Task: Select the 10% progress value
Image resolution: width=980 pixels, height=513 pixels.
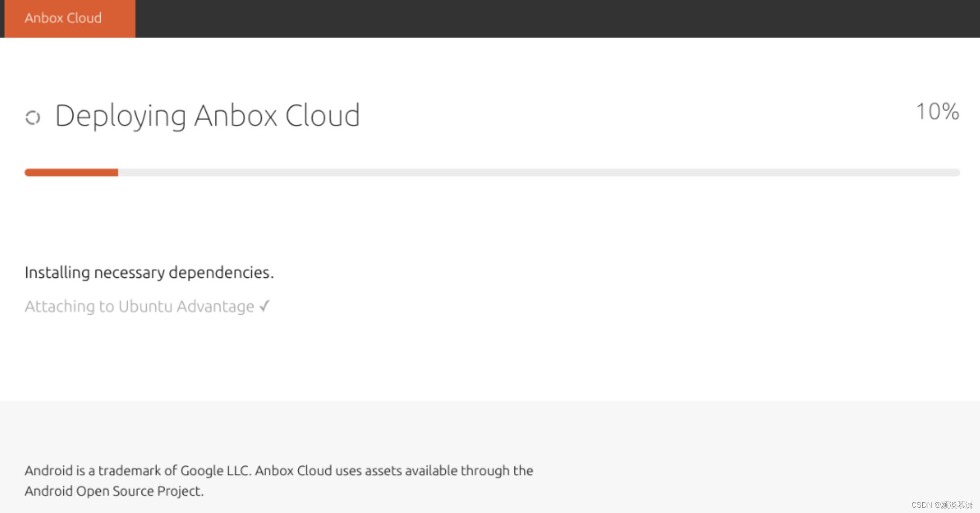Action: (x=938, y=111)
